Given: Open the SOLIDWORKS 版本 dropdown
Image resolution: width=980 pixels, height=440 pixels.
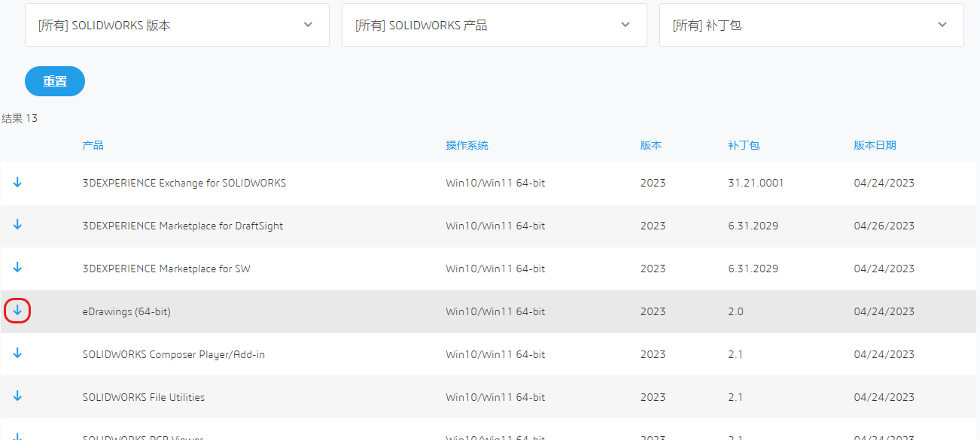Looking at the screenshot, I should click(177, 25).
